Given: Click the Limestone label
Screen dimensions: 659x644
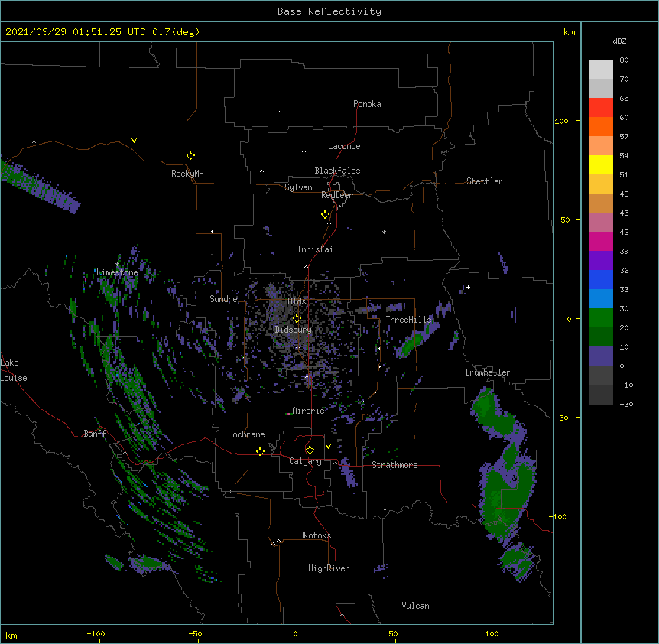Looking at the screenshot, I should 117,272.
